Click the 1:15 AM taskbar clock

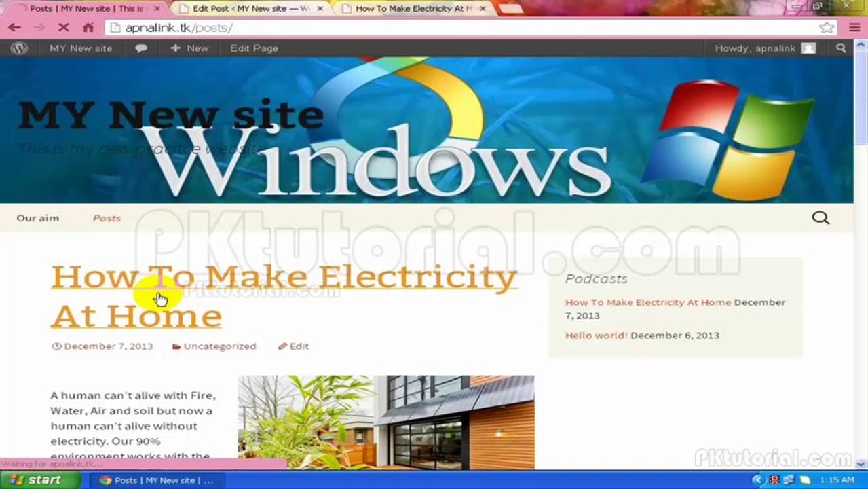point(837,479)
